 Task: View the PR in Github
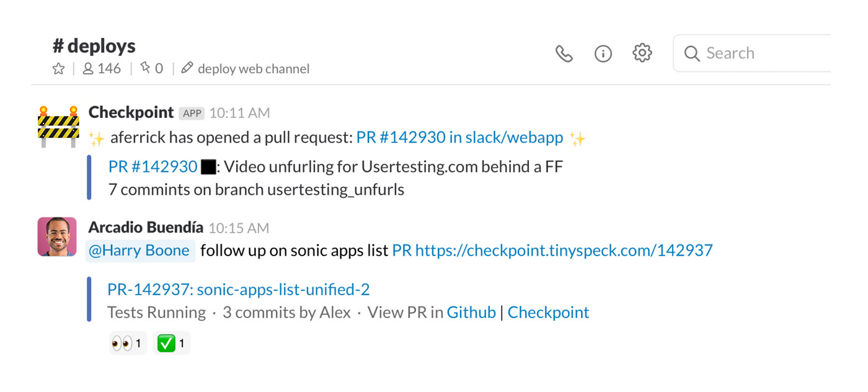tap(471, 313)
